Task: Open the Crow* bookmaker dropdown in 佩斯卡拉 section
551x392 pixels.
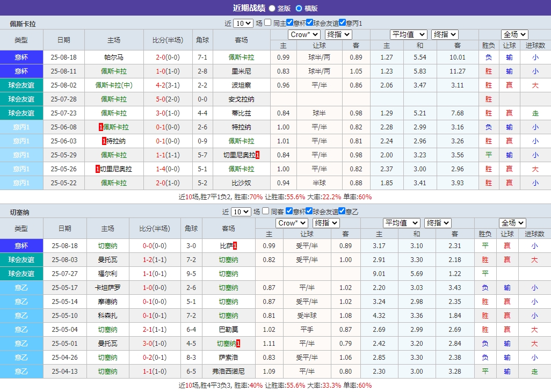Action: pos(303,34)
